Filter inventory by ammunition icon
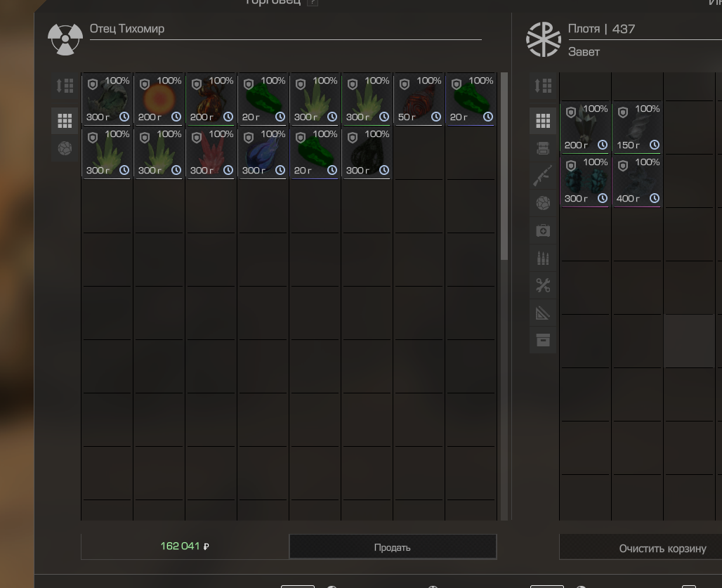The width and height of the screenshot is (722, 588). tap(543, 258)
